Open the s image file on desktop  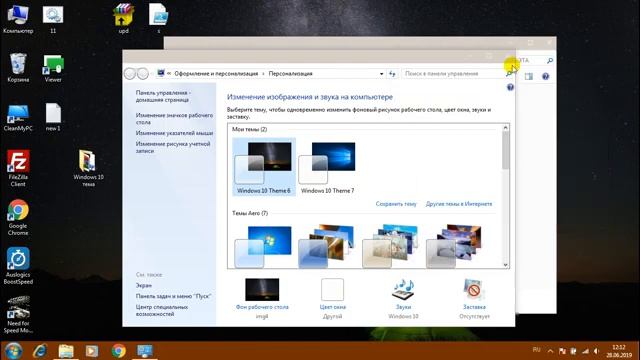pos(158,19)
